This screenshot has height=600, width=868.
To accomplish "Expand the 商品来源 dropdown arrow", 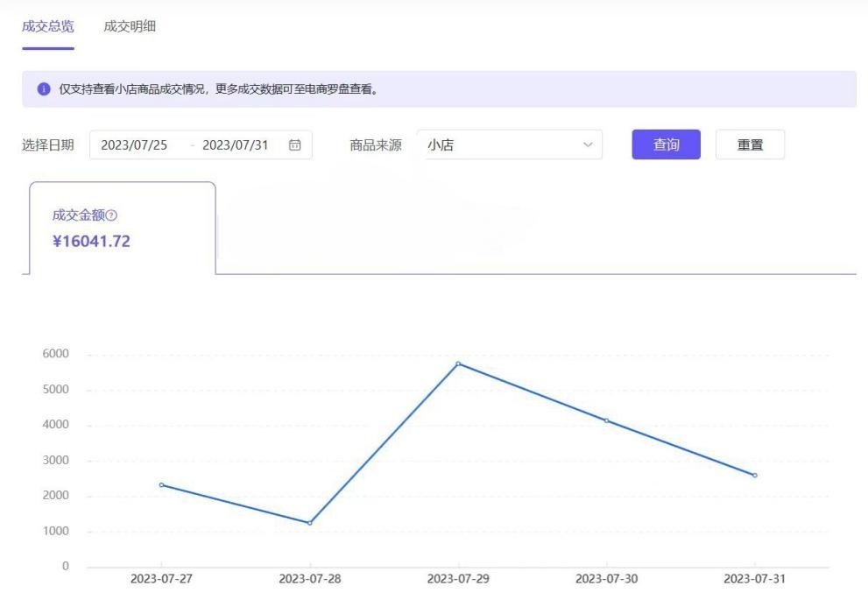I will pos(588,145).
